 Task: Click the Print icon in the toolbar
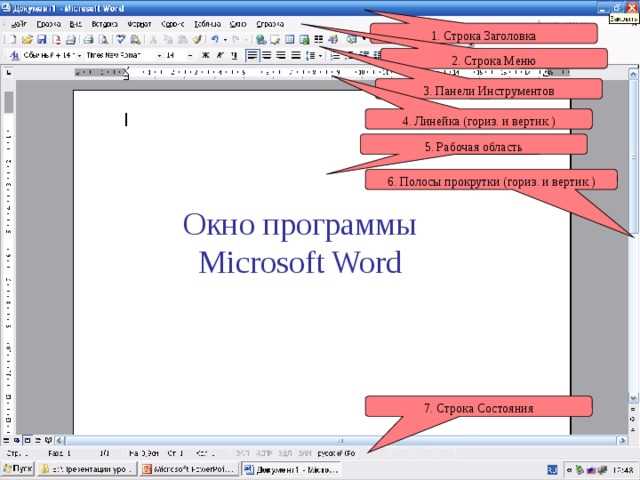(88, 40)
